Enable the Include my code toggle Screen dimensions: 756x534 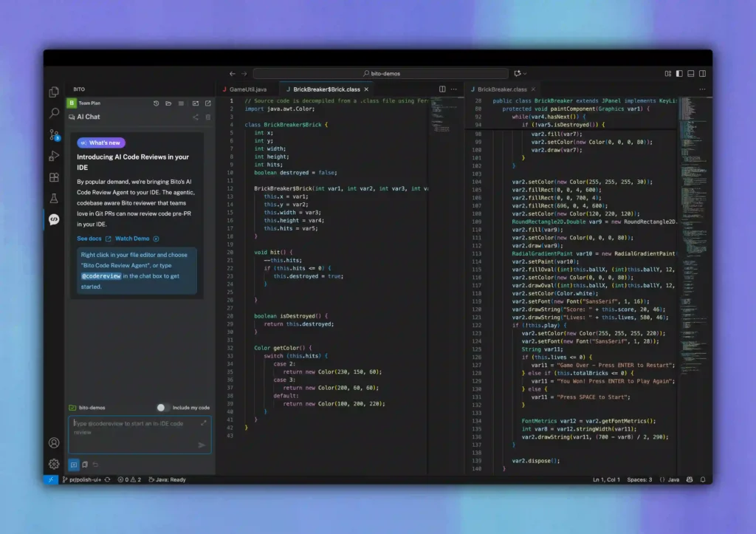161,408
